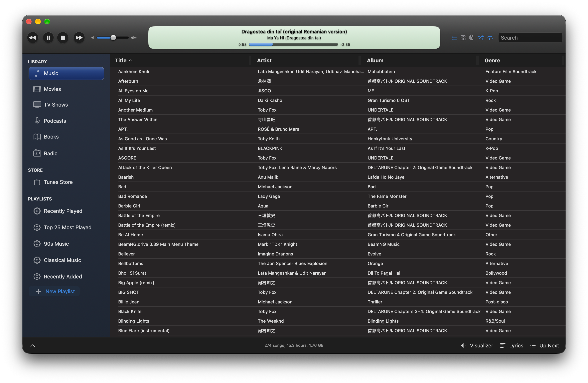588x383 pixels.
Task: Select Music in the library sidebar
Action: tap(66, 73)
